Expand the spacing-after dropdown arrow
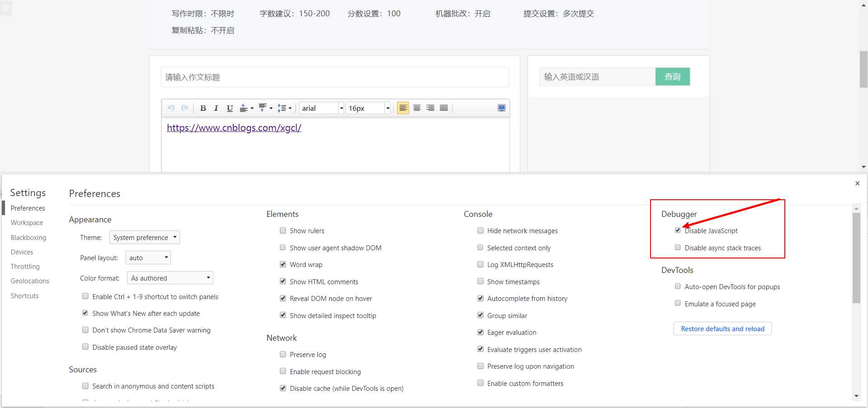The height and width of the screenshot is (408, 868). (271, 108)
